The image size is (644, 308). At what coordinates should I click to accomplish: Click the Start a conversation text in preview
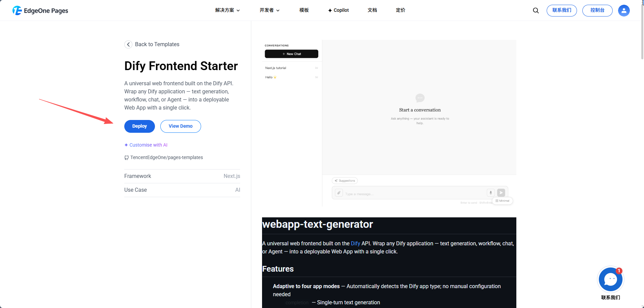click(x=420, y=110)
